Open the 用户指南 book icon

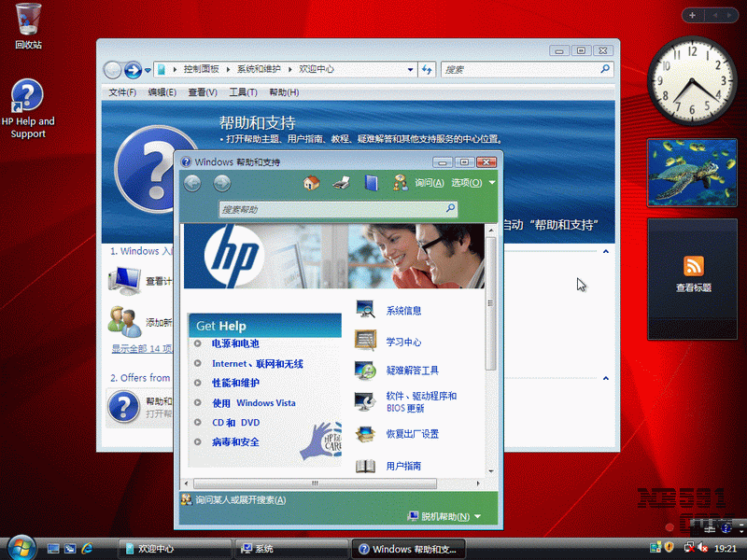[365, 465]
